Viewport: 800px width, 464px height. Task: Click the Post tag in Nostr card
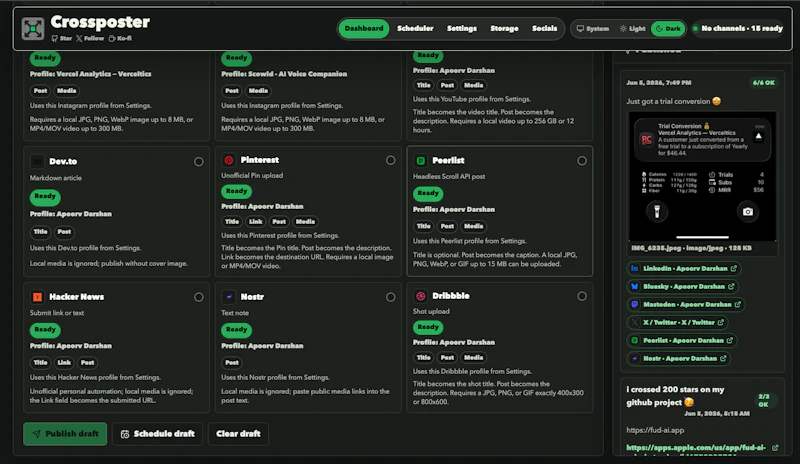pyautogui.click(x=232, y=363)
